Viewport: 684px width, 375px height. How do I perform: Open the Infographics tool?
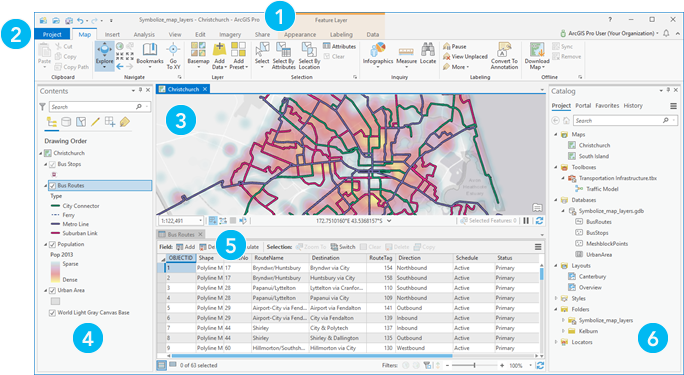(x=378, y=56)
